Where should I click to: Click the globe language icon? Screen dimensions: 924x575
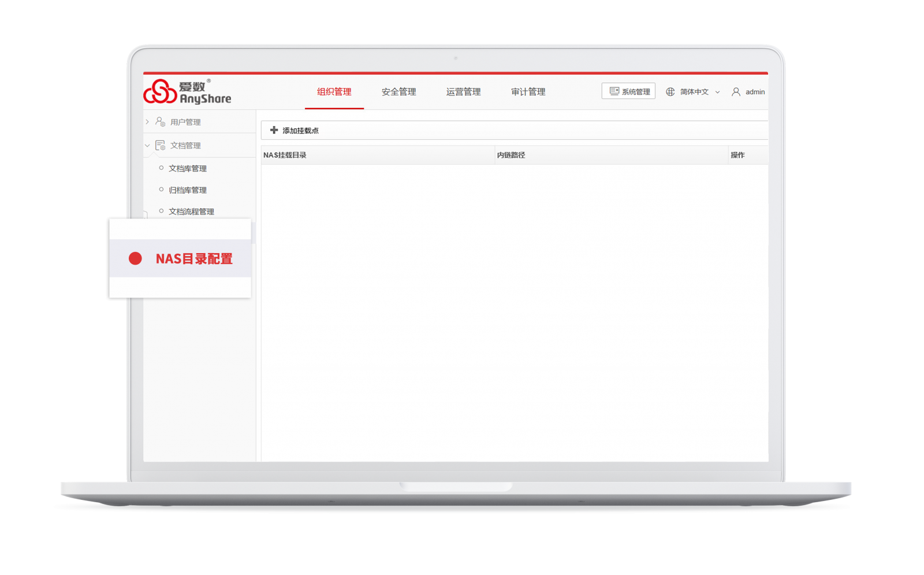(670, 92)
